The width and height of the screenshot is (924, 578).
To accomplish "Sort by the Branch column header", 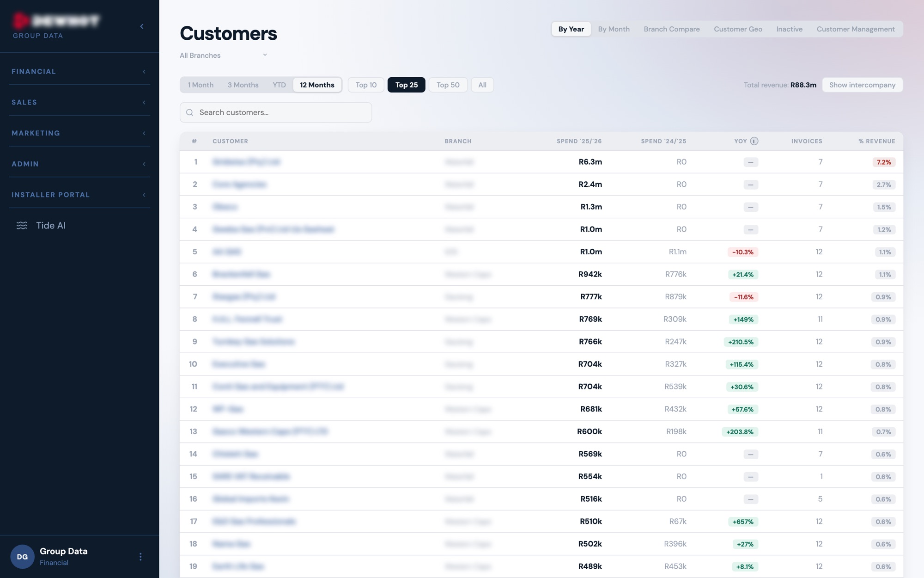I will coord(458,141).
